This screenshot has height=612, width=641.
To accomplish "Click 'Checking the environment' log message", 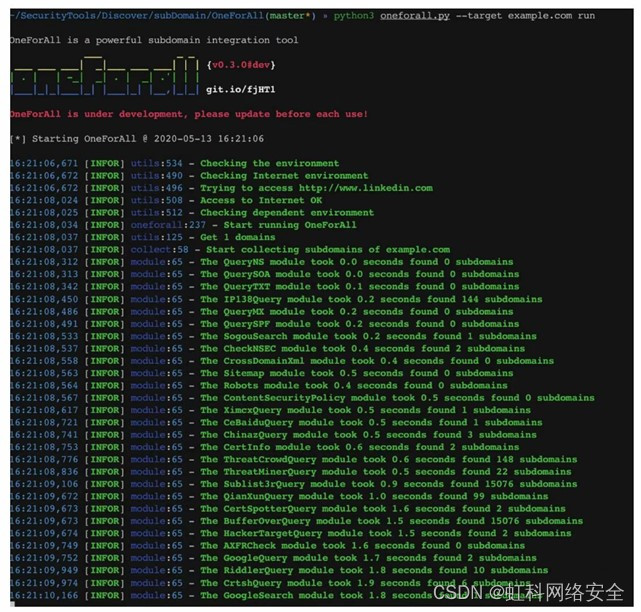I will pyautogui.click(x=269, y=164).
